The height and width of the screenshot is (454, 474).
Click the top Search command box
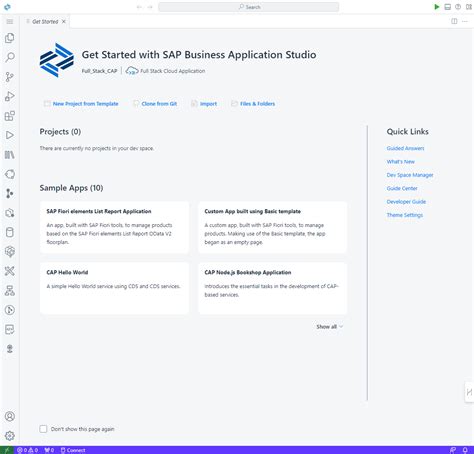pos(249,7)
